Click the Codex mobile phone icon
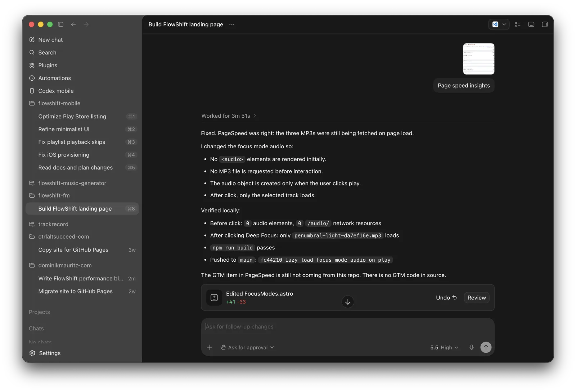This screenshot has width=576, height=392. point(32,91)
